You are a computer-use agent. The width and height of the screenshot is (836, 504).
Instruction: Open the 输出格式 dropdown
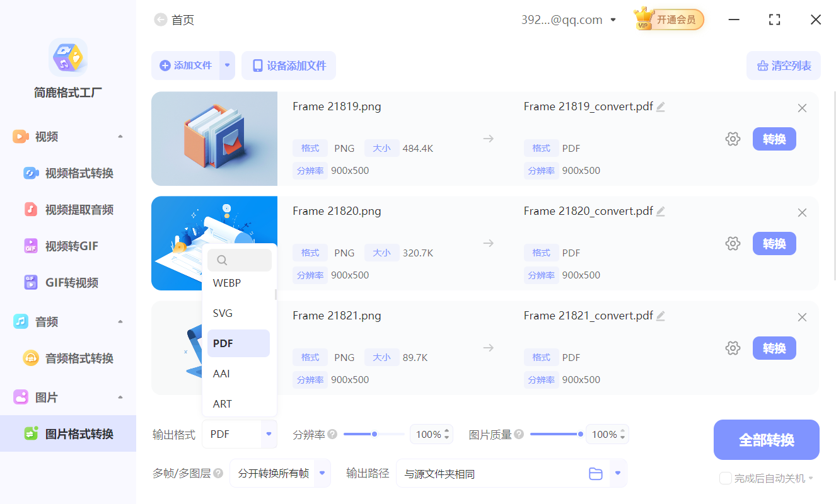tap(240, 434)
